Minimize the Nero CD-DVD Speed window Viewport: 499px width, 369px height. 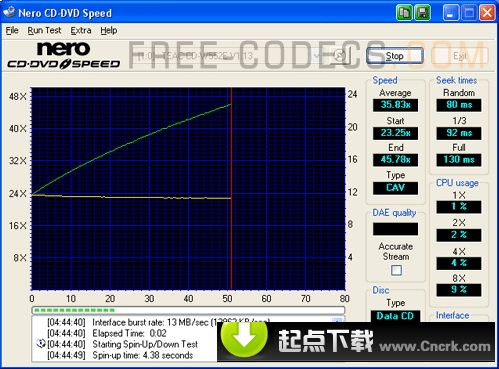[x=451, y=13]
